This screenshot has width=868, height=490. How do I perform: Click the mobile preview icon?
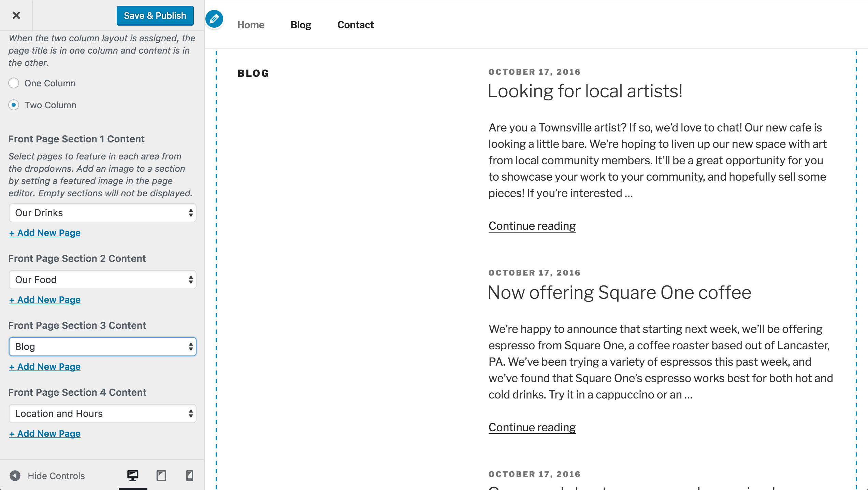click(x=189, y=476)
